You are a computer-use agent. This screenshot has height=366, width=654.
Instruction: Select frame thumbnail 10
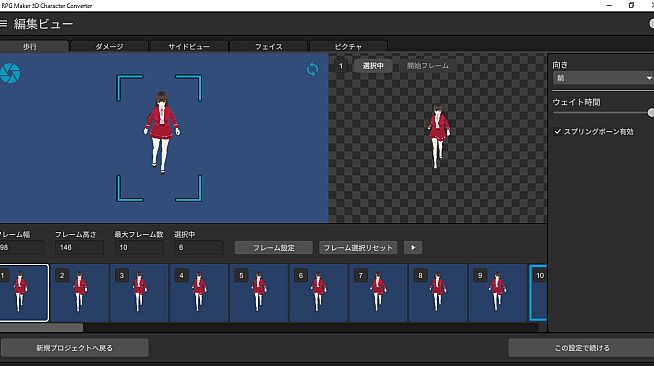point(538,293)
